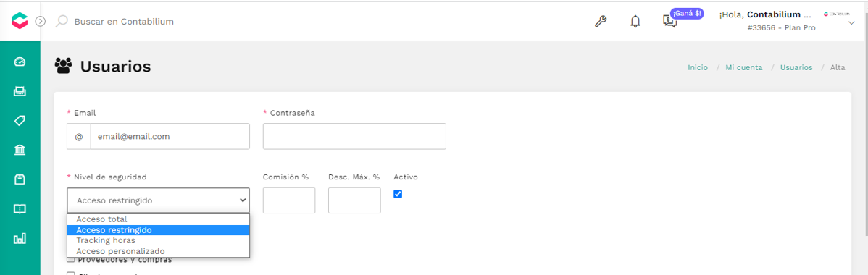Click the ¡Ganá $! badge

(x=687, y=13)
